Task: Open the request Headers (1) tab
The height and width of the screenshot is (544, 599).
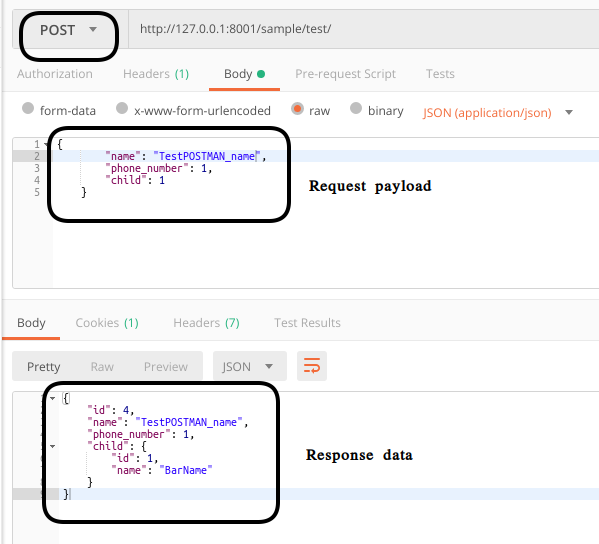Action: coord(156,74)
